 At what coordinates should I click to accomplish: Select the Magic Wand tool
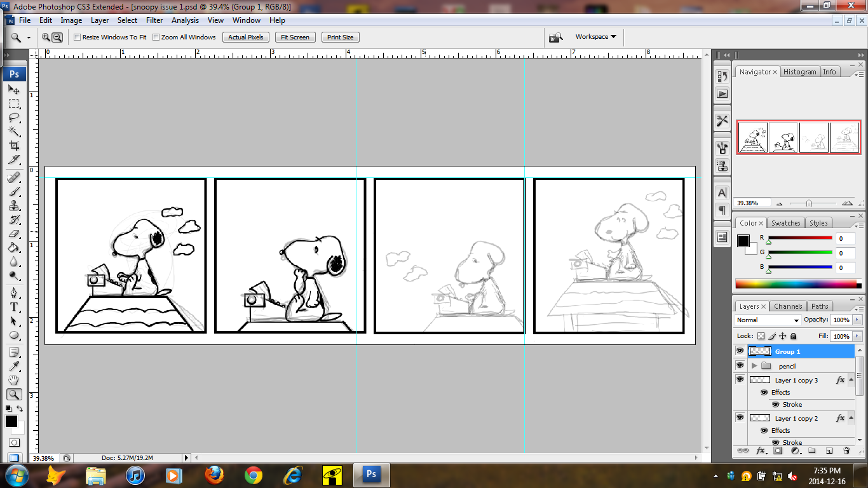tap(14, 132)
